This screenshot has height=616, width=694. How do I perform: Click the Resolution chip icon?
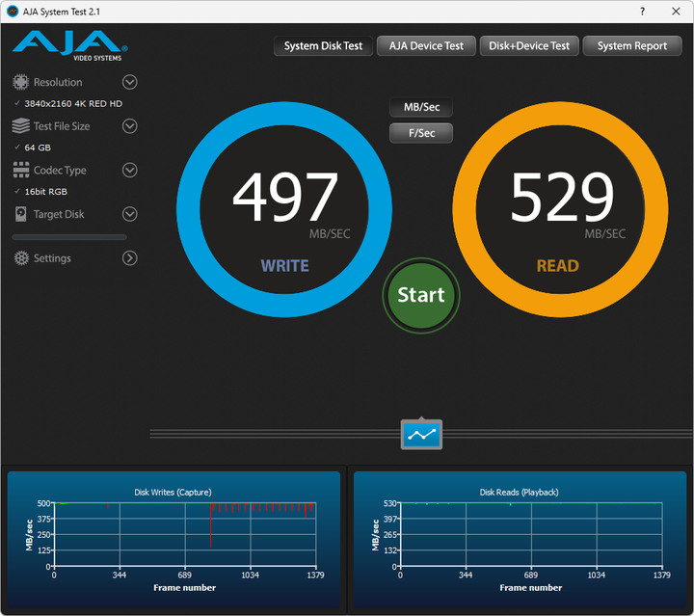point(20,82)
